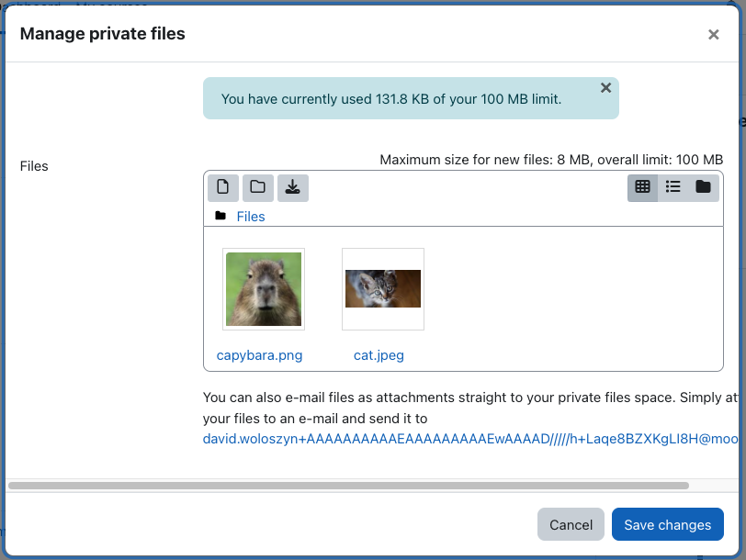
Task: Open capybara.png file name link
Action: 259,355
